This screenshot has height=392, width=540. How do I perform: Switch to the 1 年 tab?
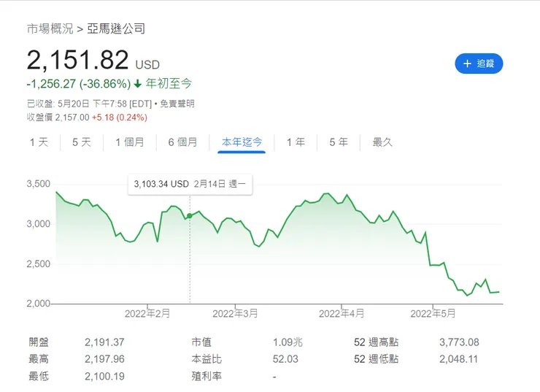click(x=296, y=142)
